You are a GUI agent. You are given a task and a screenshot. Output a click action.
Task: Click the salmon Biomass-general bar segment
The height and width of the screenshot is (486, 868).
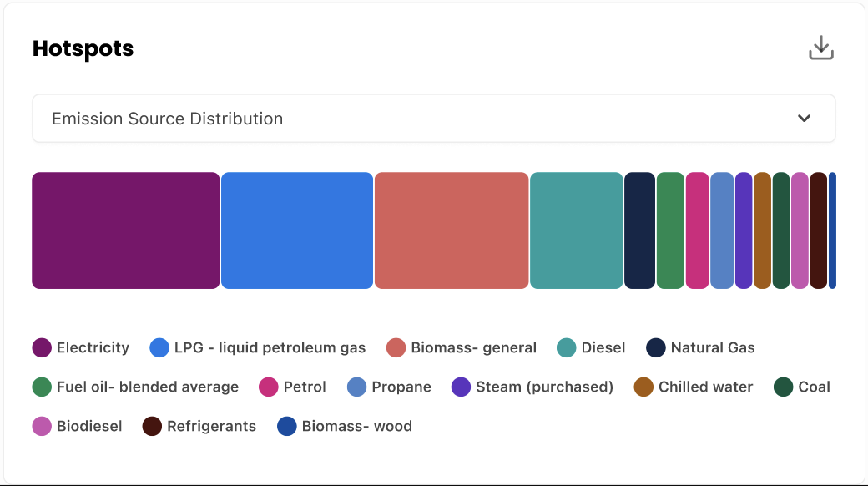coord(452,230)
